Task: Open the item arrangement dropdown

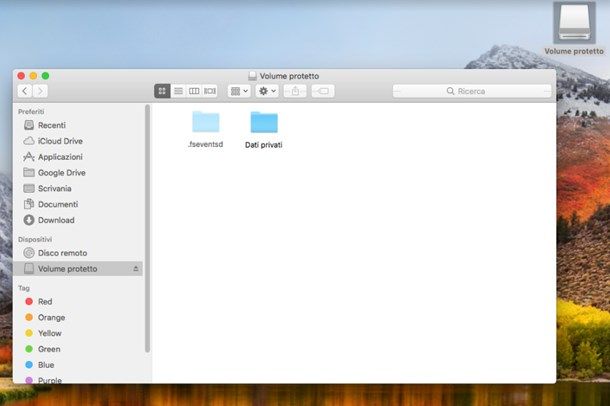Action: (x=239, y=91)
